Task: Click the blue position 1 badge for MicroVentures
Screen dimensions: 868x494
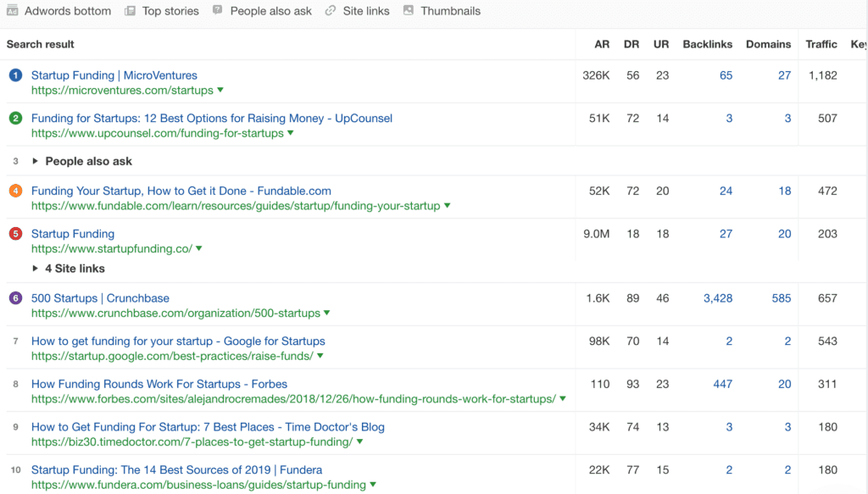Action: click(14, 75)
